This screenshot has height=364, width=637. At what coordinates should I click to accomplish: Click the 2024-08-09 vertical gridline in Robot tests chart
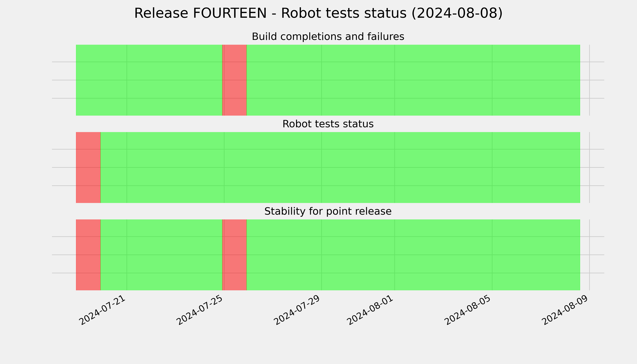[x=590, y=167]
